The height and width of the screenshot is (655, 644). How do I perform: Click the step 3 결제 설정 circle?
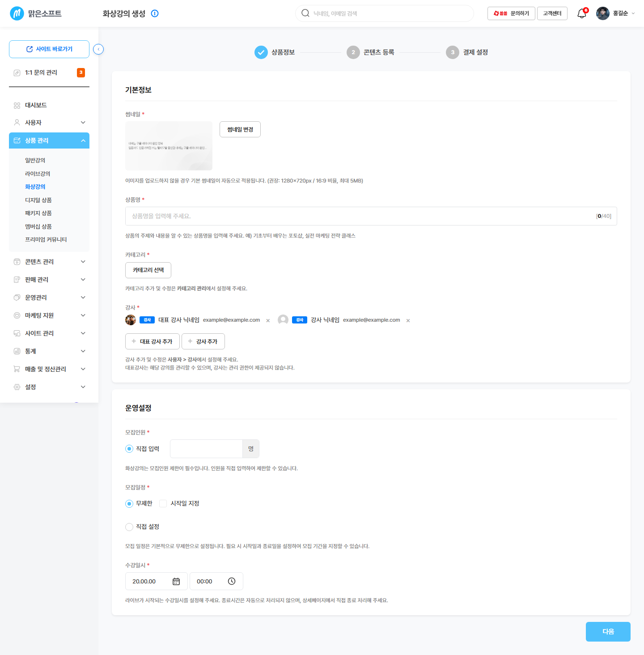[453, 52]
